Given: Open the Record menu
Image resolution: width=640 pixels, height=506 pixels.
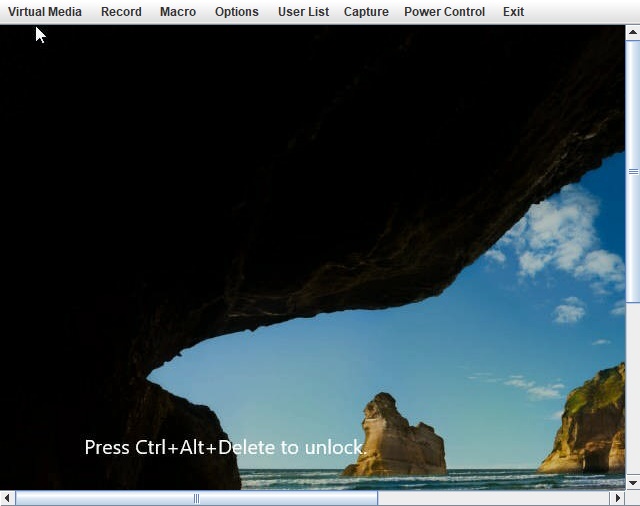Looking at the screenshot, I should click(x=121, y=12).
